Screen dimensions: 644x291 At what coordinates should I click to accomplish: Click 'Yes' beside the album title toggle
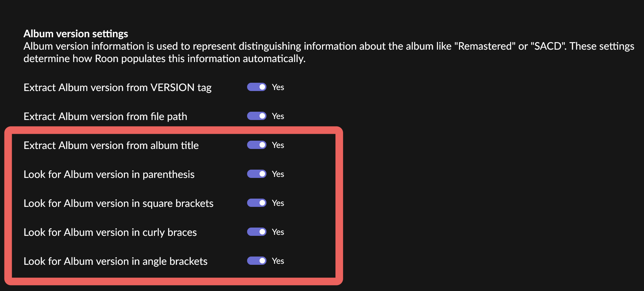pos(278,145)
